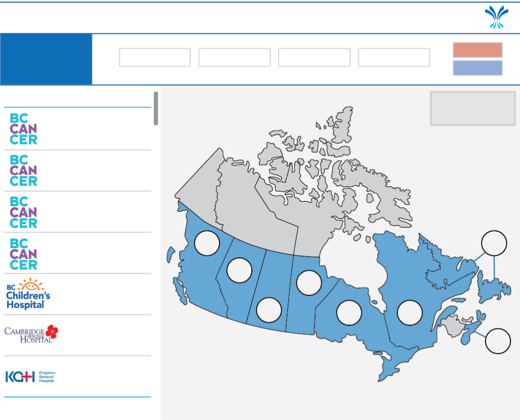Open the first empty filter box
This screenshot has width=520, height=420.
[x=155, y=57]
